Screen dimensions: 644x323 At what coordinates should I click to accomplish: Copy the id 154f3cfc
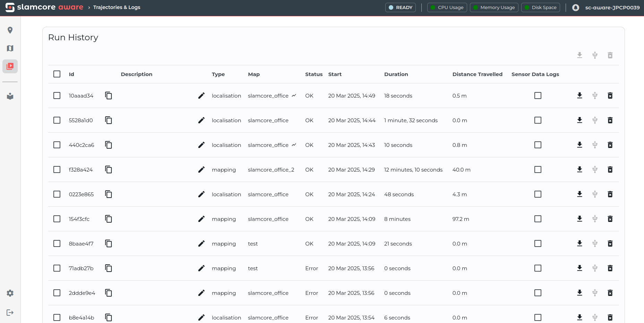click(109, 219)
